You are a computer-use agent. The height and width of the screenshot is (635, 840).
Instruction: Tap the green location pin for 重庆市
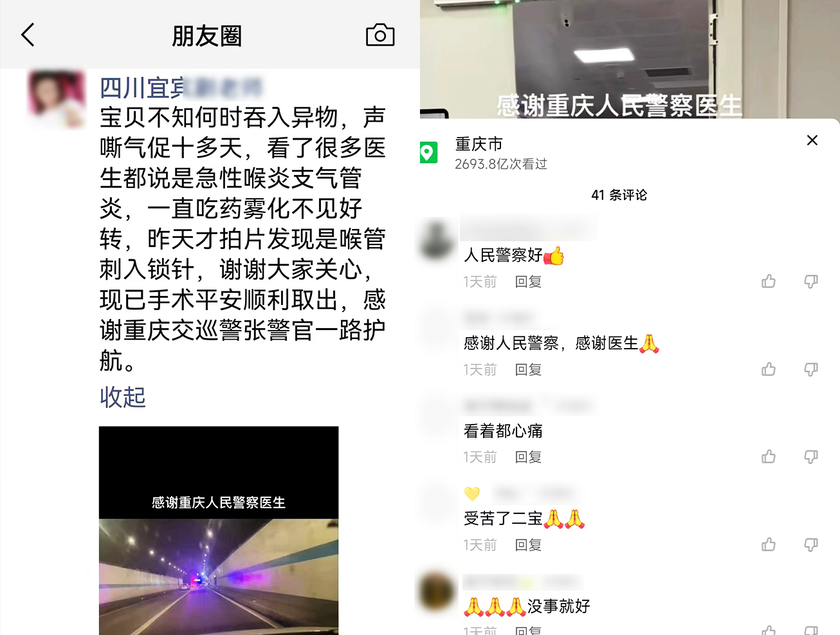pyautogui.click(x=428, y=152)
